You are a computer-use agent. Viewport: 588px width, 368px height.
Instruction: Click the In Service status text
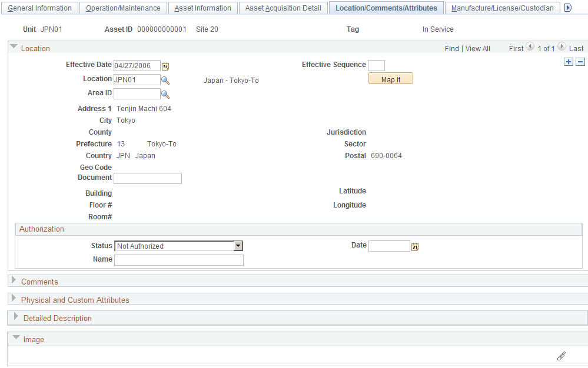(438, 29)
